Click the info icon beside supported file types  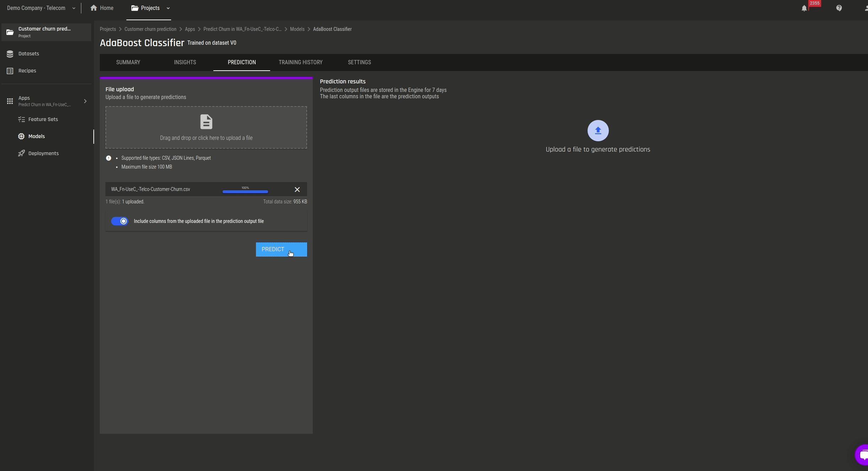coord(109,158)
